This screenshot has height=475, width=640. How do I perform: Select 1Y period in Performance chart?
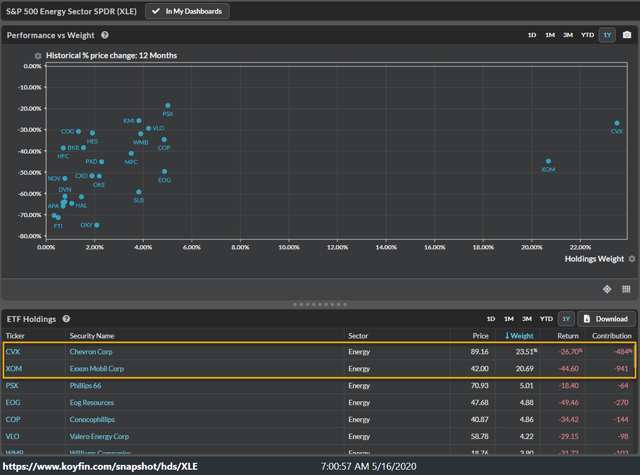[607, 35]
